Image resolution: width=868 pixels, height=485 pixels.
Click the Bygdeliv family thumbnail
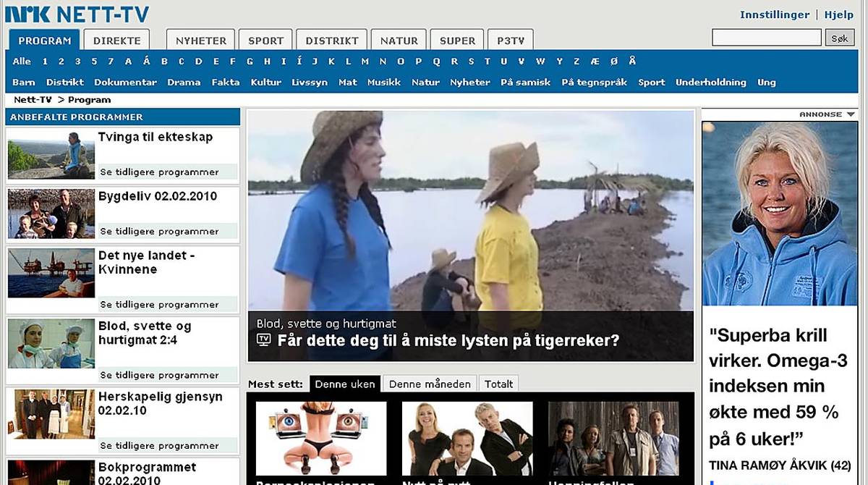tap(51, 214)
